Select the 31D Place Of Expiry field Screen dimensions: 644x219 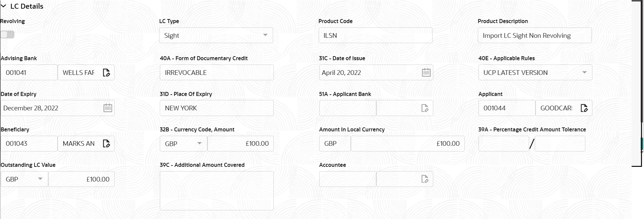point(216,108)
